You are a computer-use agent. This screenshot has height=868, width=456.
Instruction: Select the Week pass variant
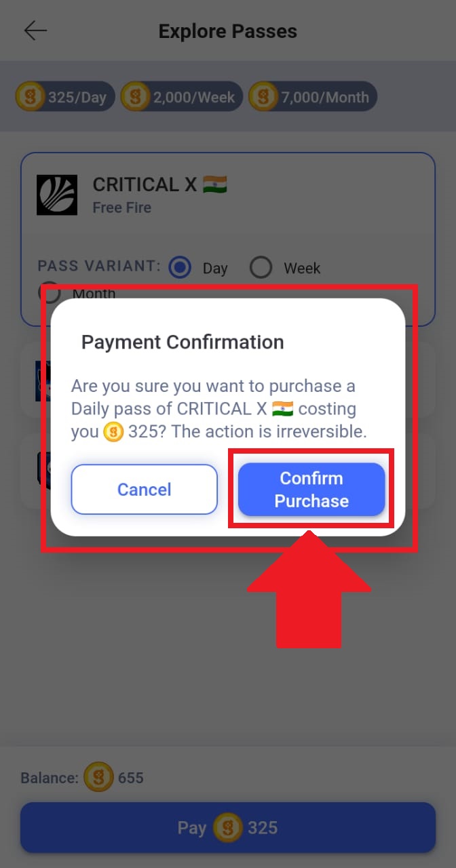point(261,268)
